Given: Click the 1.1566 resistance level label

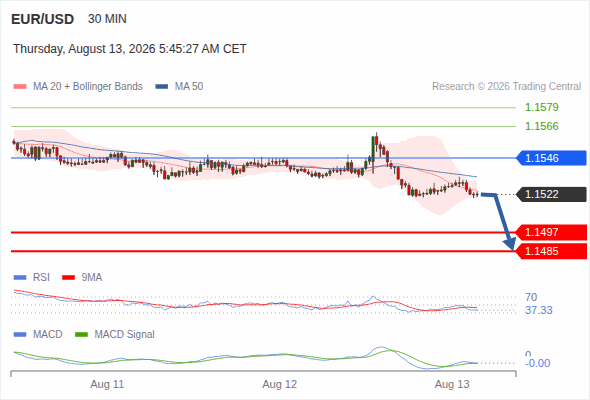Looking at the screenshot, I should point(541,126).
